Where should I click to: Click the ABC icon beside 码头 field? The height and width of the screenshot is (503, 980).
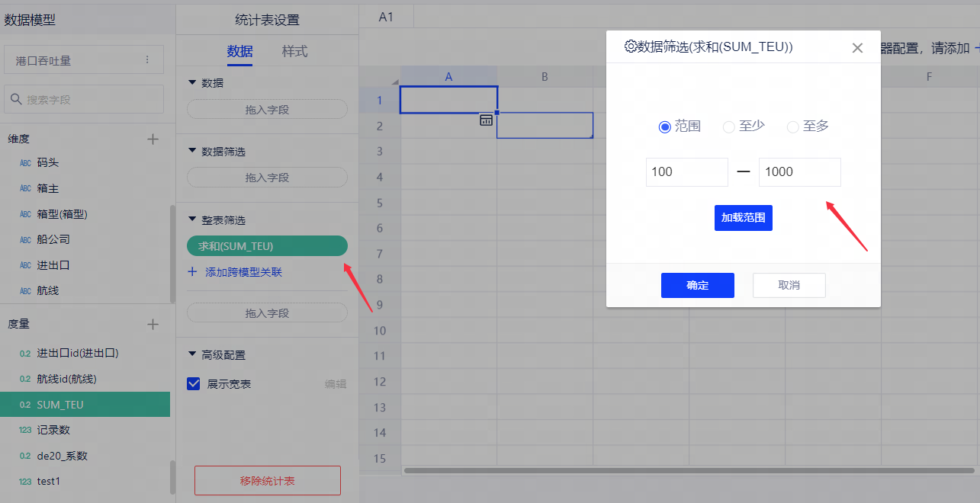[25, 163]
